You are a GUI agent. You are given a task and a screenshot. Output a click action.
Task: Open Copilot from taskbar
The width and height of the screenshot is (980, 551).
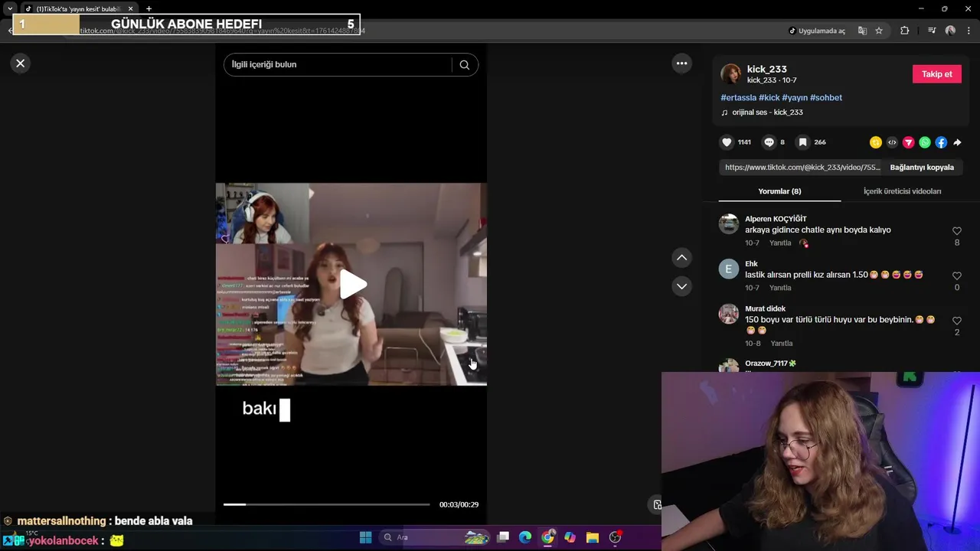pos(570,537)
